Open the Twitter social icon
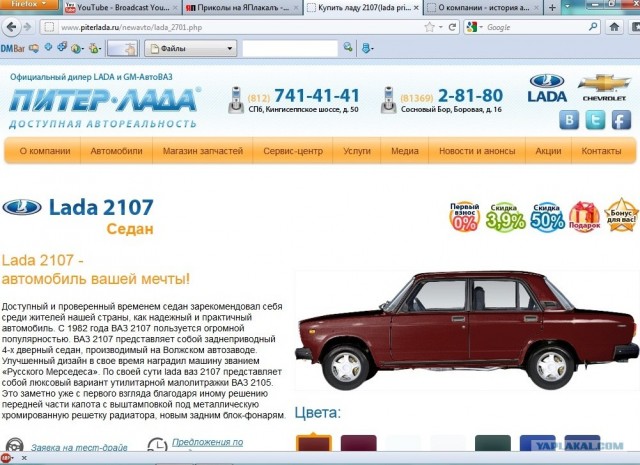 click(595, 120)
